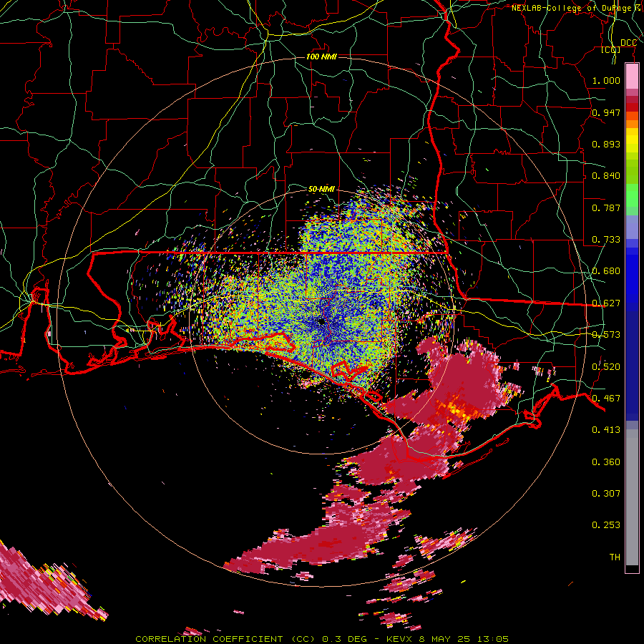The image size is (644, 644).
Task: Click the 0.787 legend value
Action: click(606, 208)
